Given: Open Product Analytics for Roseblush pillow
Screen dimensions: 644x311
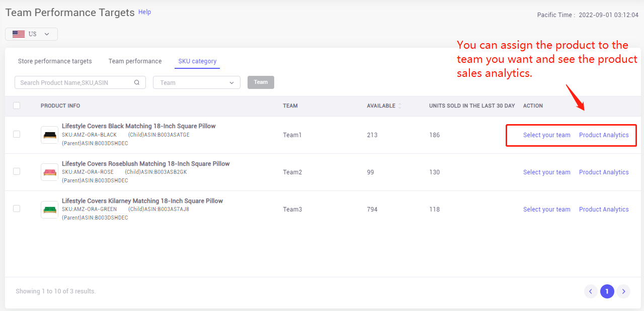Looking at the screenshot, I should (x=604, y=172).
